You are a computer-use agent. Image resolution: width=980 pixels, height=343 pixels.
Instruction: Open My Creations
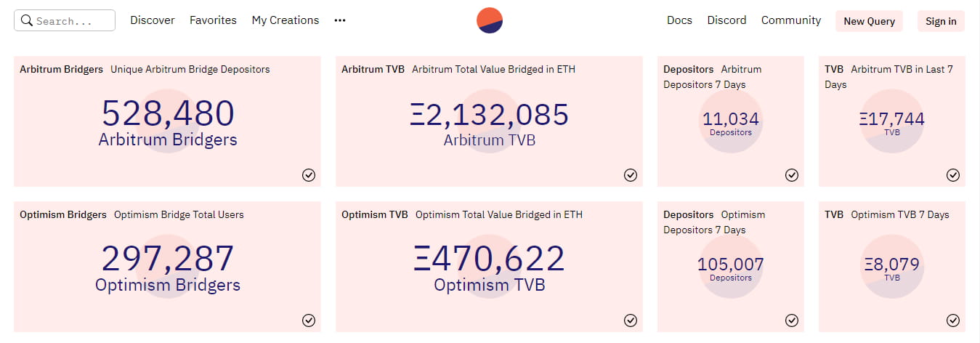[286, 20]
